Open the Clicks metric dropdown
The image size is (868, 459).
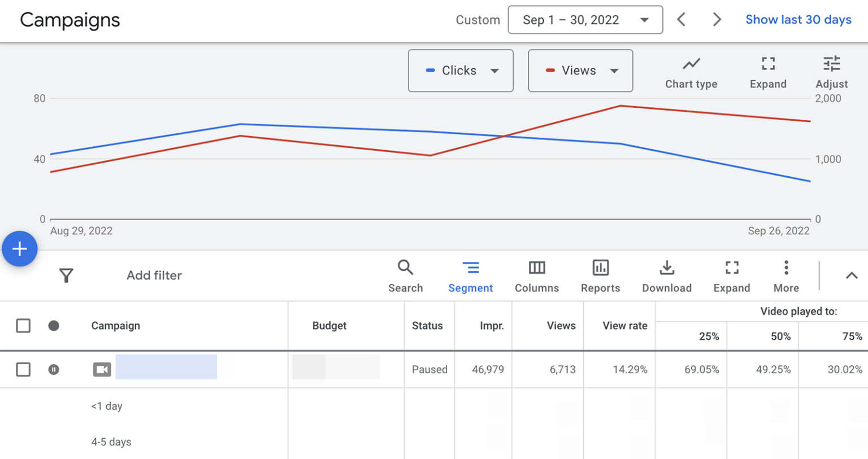pos(460,71)
